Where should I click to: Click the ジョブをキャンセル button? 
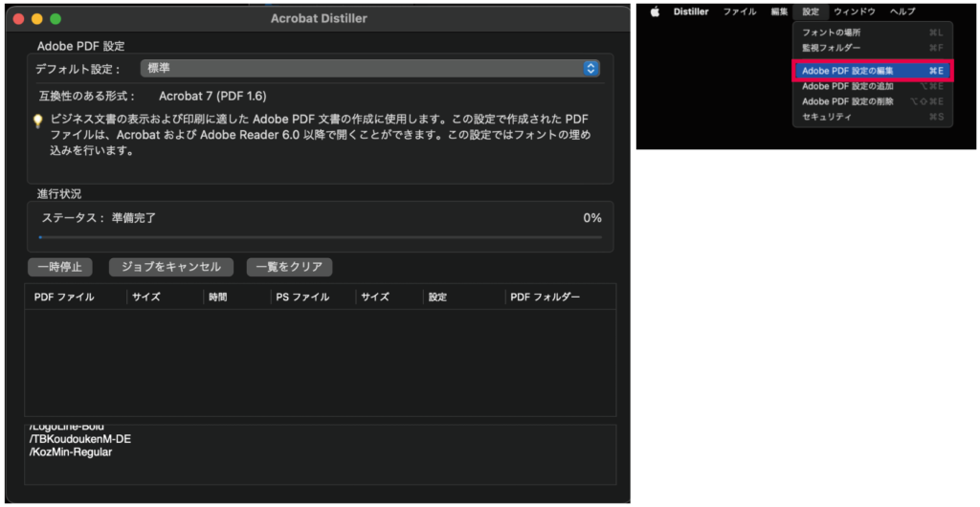point(170,267)
